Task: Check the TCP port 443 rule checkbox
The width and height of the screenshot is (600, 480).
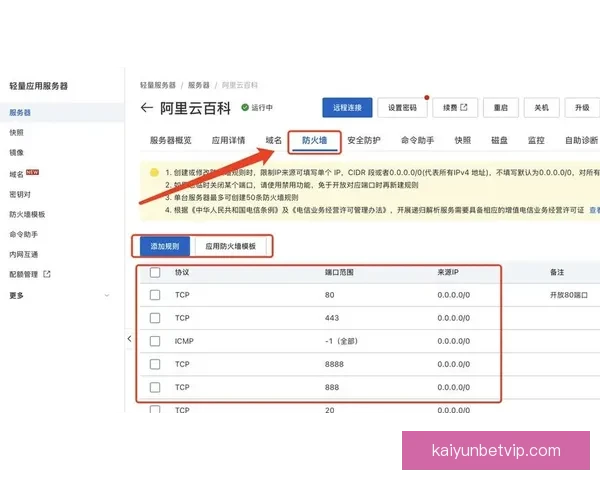Action: [155, 318]
